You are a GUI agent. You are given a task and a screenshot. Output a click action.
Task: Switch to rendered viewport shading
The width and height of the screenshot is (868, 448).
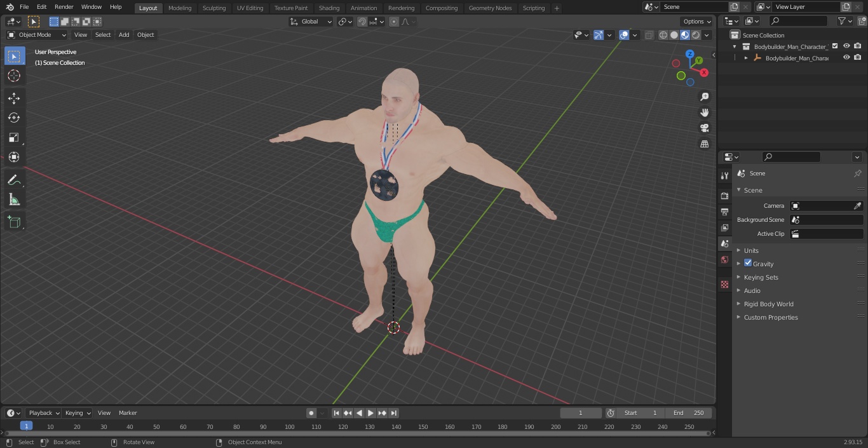pyautogui.click(x=696, y=35)
